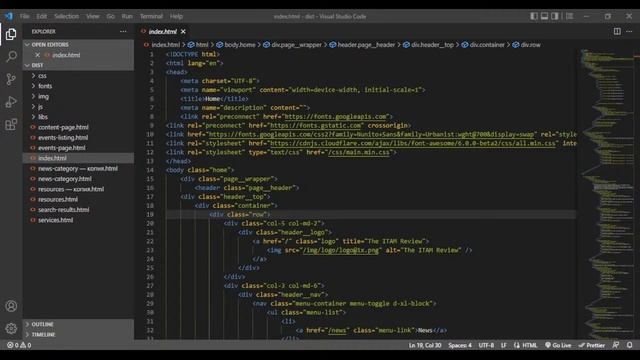Close index.html in Open Editors list

38,55
